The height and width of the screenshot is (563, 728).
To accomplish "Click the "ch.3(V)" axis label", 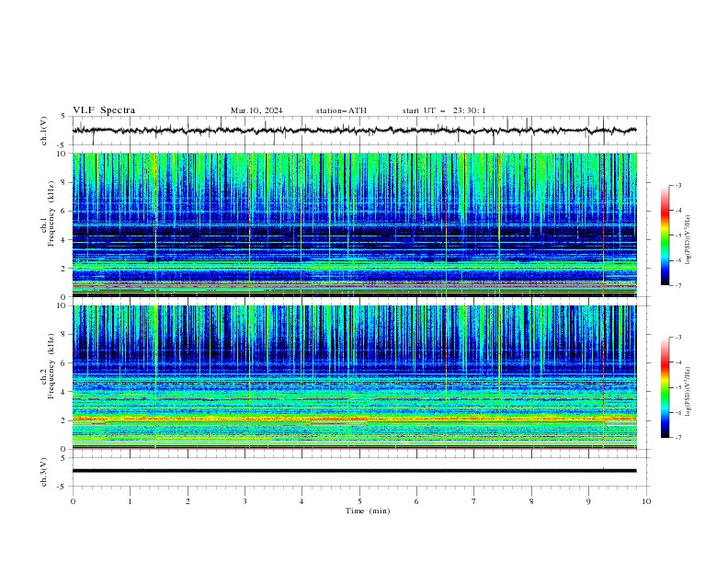I will pyautogui.click(x=44, y=472).
